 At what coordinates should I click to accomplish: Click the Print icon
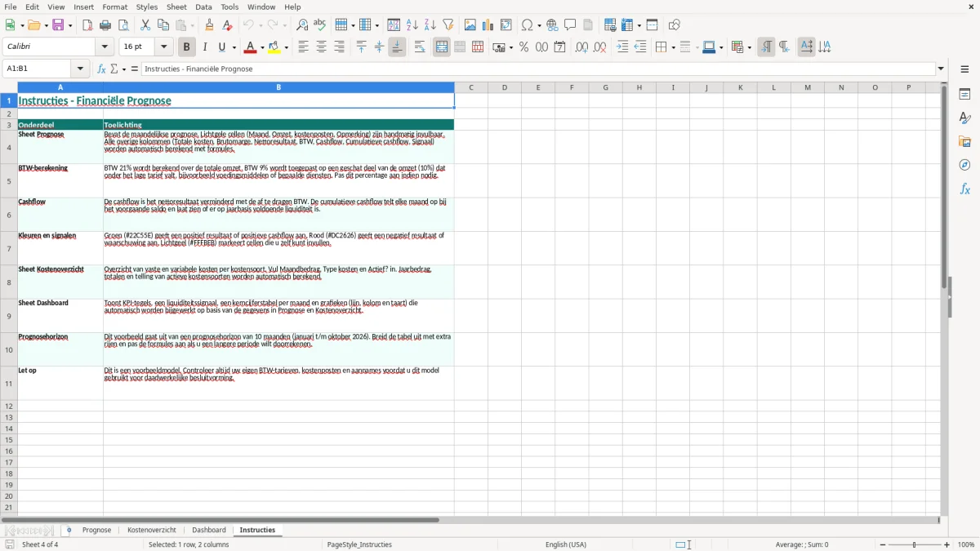pos(105,25)
